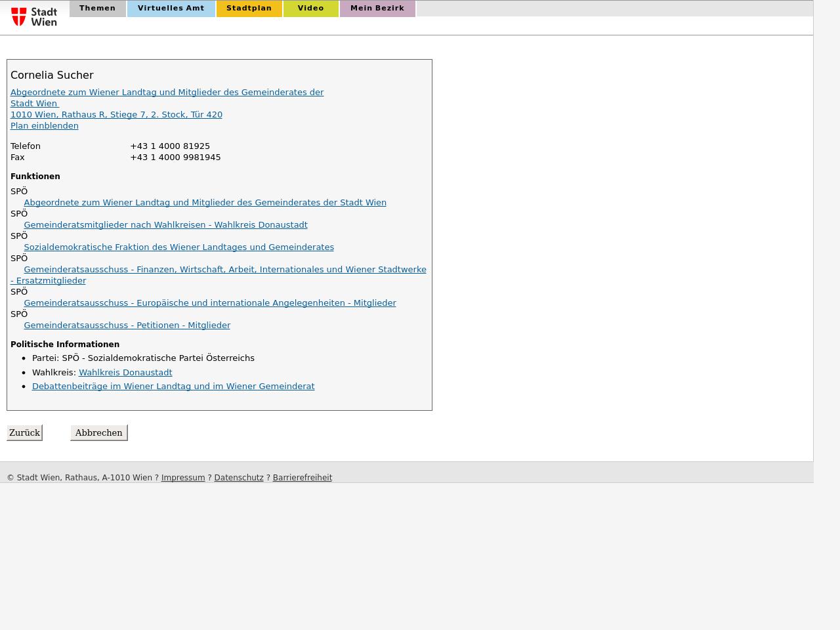The image size is (840, 630).
Task: Click the Funktionen heading
Action: pyautogui.click(x=35, y=177)
